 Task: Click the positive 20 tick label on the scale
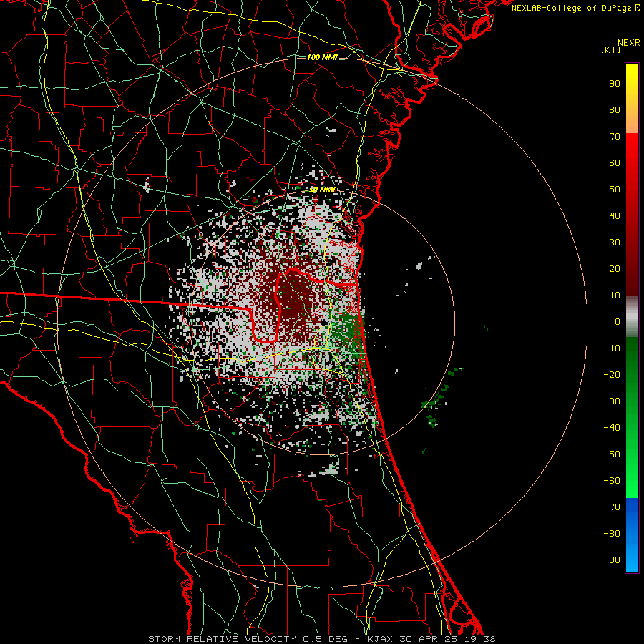[x=615, y=269]
